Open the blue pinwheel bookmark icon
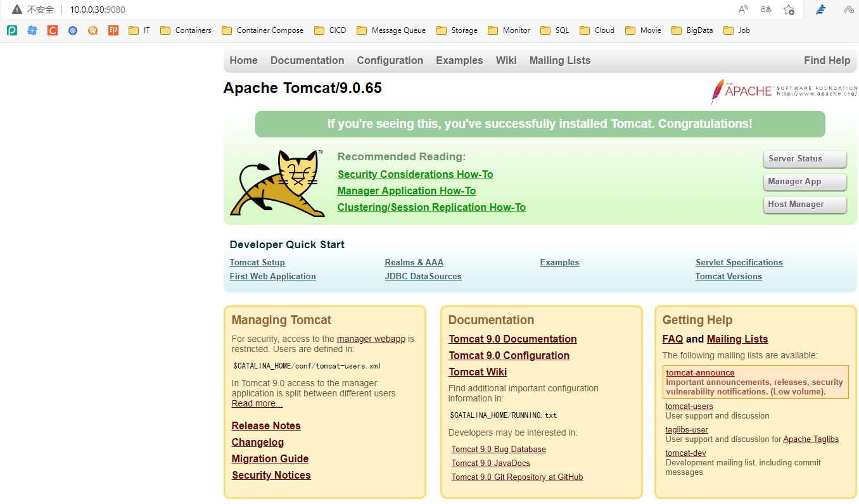 [32, 30]
